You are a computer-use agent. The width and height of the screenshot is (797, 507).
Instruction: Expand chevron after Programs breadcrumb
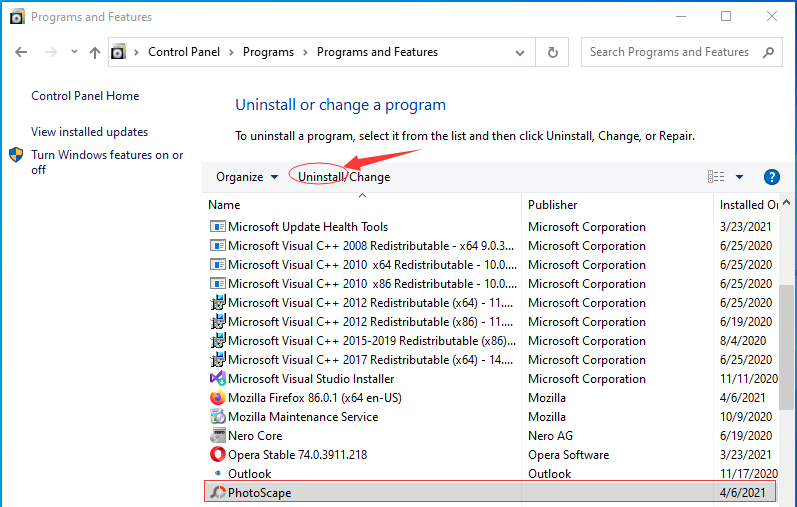click(x=305, y=52)
